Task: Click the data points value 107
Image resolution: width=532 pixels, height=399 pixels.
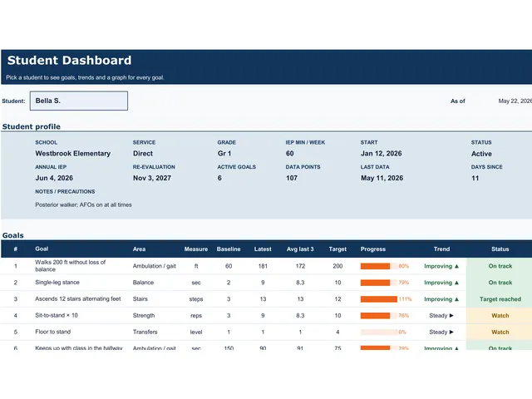Action: click(292, 178)
